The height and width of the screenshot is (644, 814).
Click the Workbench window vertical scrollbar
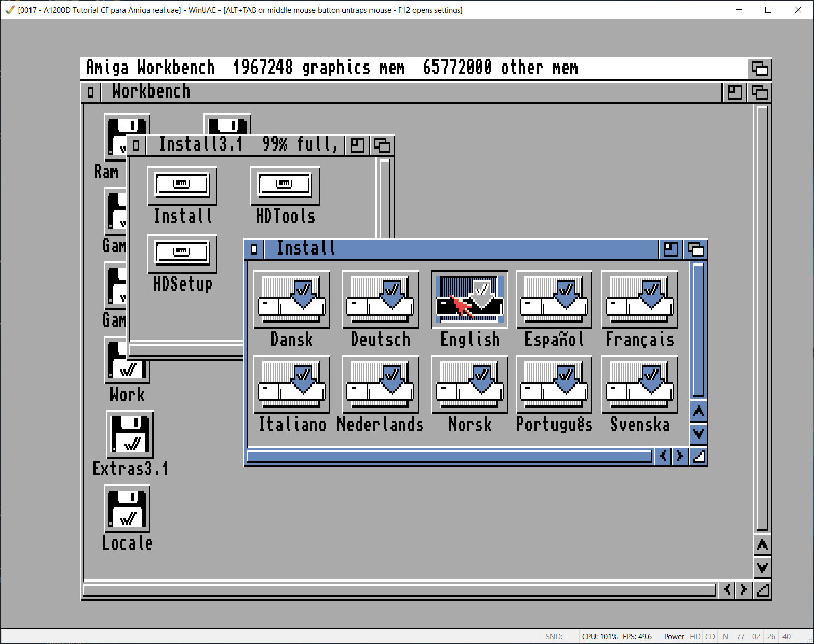pos(762,318)
